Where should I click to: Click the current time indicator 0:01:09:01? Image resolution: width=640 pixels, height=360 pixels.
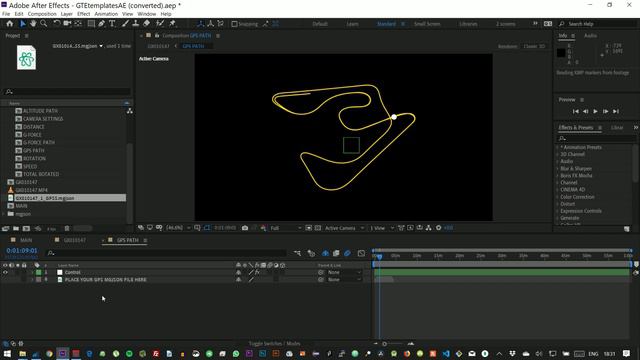(22, 251)
